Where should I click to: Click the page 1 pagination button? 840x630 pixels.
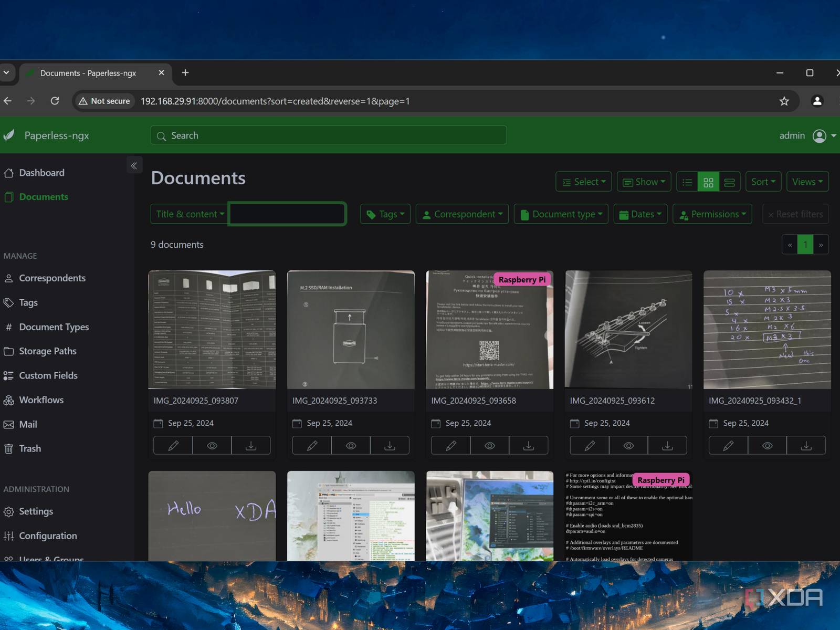click(x=805, y=245)
